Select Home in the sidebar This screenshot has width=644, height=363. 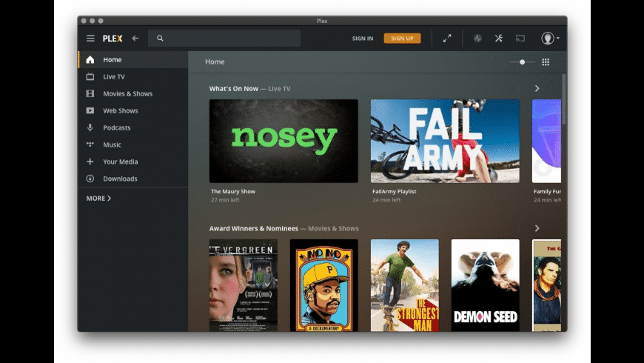[133, 59]
